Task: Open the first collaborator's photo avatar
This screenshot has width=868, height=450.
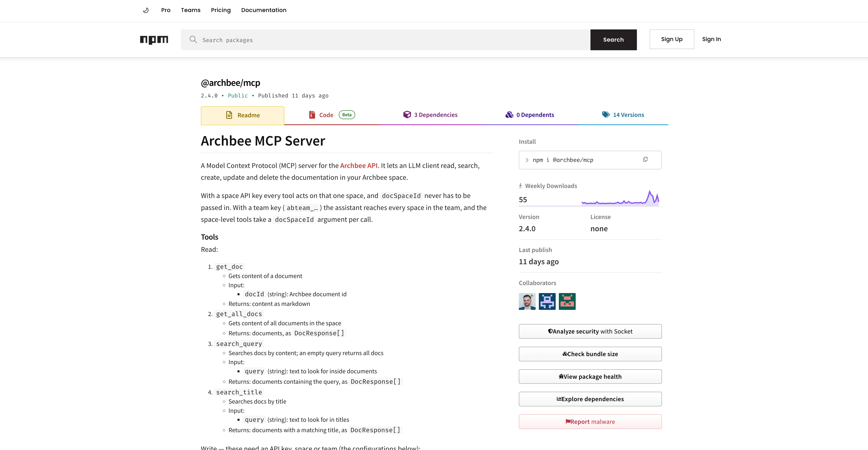Action: pos(527,301)
